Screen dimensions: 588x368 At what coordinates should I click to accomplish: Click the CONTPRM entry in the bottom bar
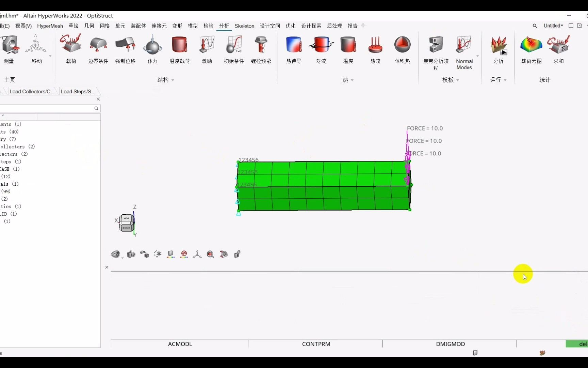pyautogui.click(x=316, y=344)
